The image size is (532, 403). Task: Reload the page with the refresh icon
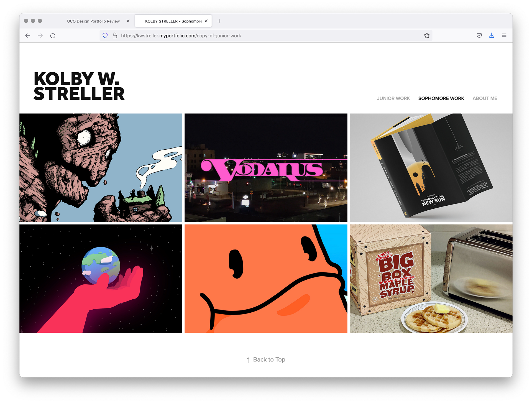[x=53, y=35]
